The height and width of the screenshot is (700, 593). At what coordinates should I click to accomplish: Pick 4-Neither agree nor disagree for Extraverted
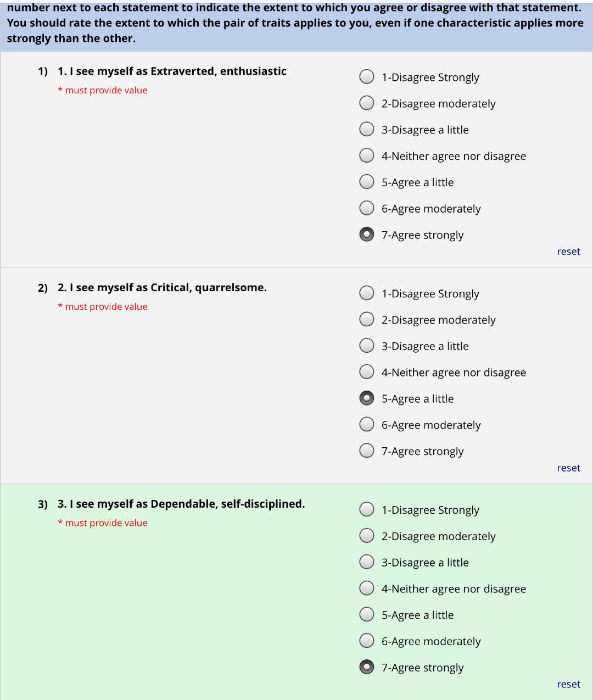tap(367, 156)
